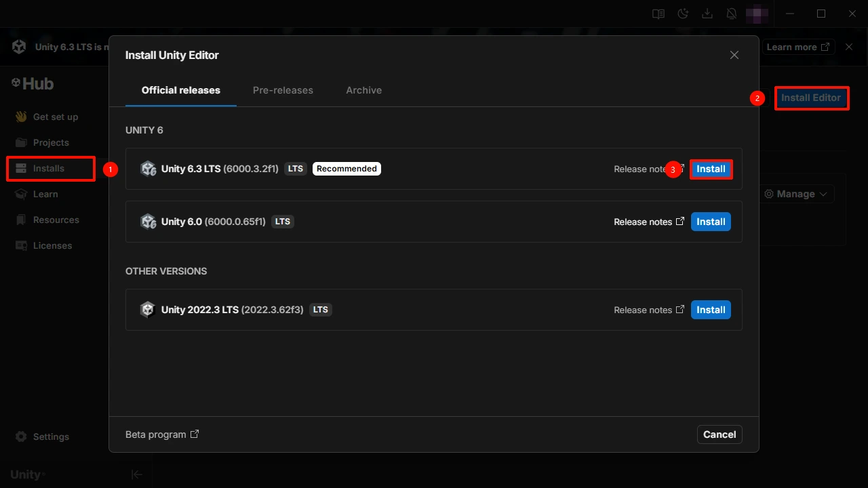
Task: Close the Install Unity Editor dialog
Action: click(734, 55)
